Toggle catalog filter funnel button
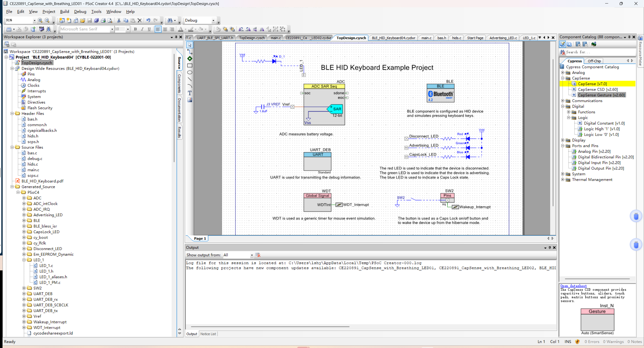The height and width of the screenshot is (348, 644). pos(563,44)
